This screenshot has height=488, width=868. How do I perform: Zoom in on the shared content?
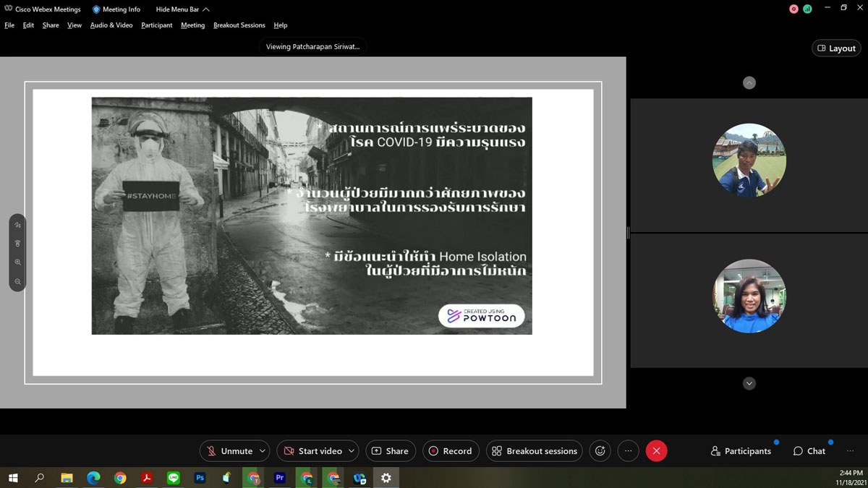click(17, 262)
